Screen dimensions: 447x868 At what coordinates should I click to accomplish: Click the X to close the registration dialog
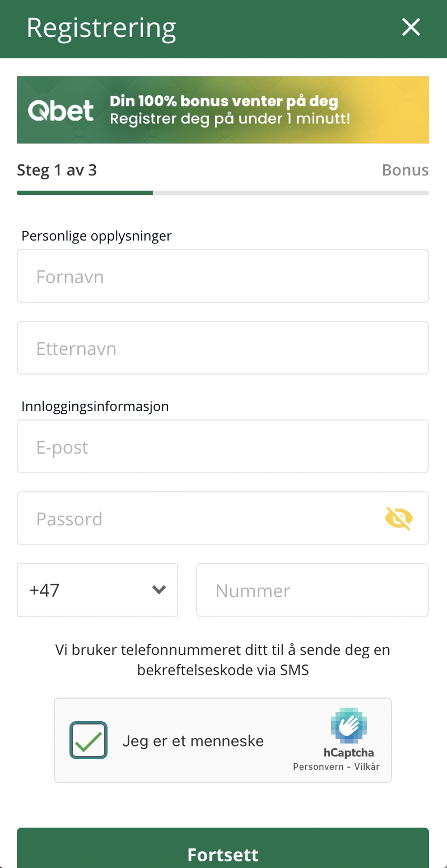[411, 27]
